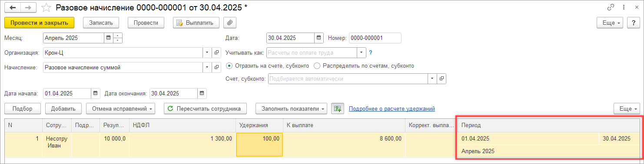The image size is (644, 164).
Task: Select the НДФЛ cell 1 300,00
Action: [183, 144]
